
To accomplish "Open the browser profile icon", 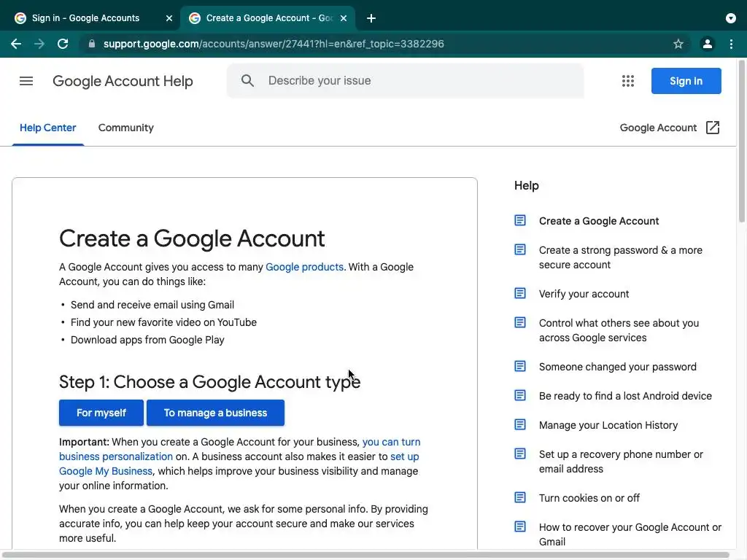I will click(x=708, y=44).
